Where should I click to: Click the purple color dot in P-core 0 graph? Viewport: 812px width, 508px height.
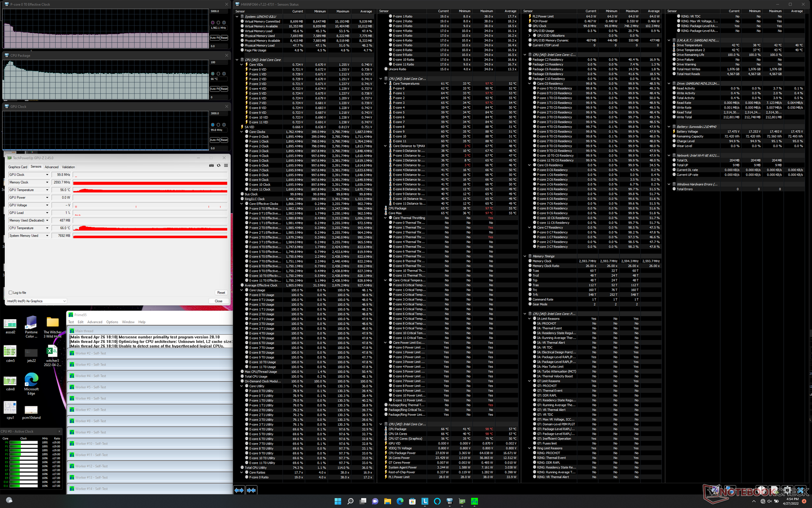[x=213, y=22]
